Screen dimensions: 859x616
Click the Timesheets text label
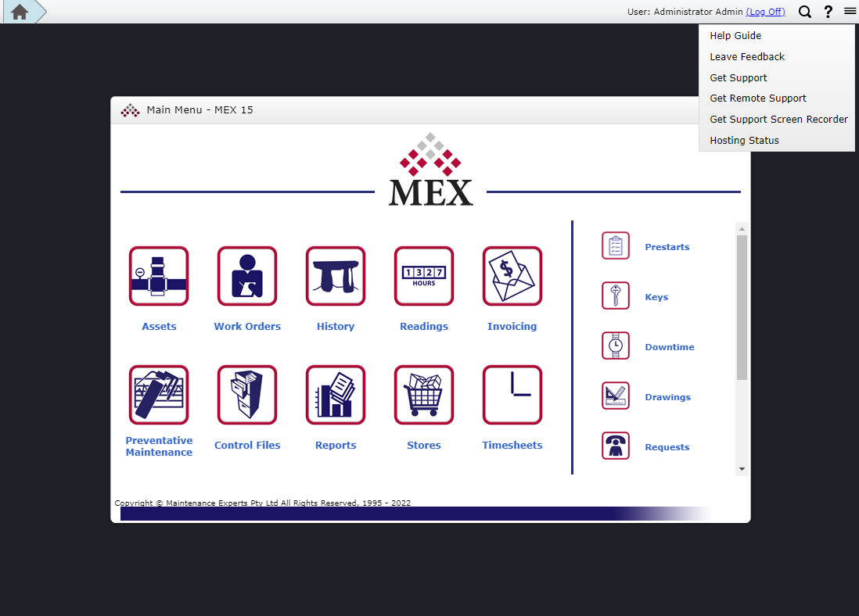(512, 445)
